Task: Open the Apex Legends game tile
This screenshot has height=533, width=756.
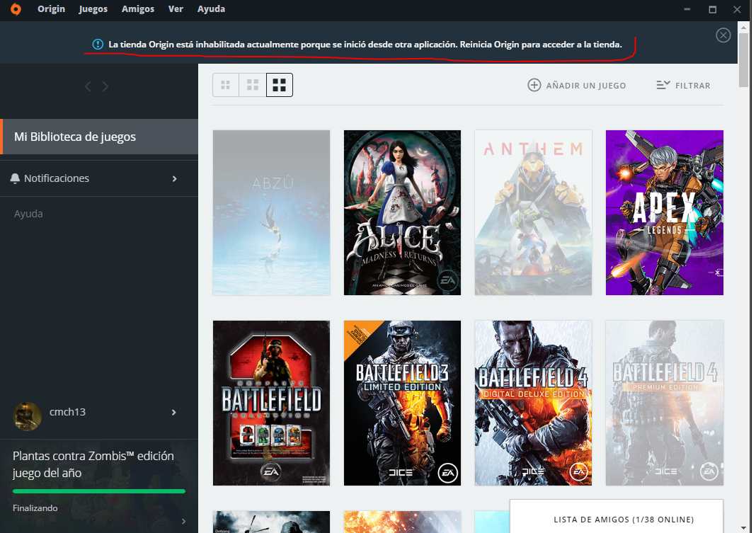Action: (665, 212)
